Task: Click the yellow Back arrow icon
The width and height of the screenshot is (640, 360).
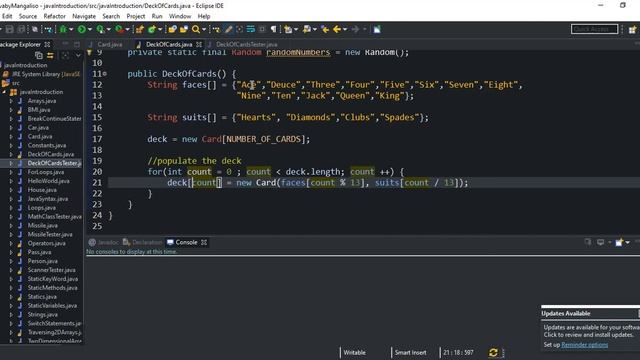Action: tap(337, 29)
